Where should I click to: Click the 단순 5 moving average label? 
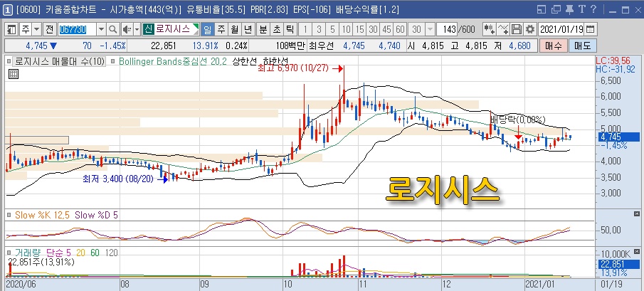[58, 253]
